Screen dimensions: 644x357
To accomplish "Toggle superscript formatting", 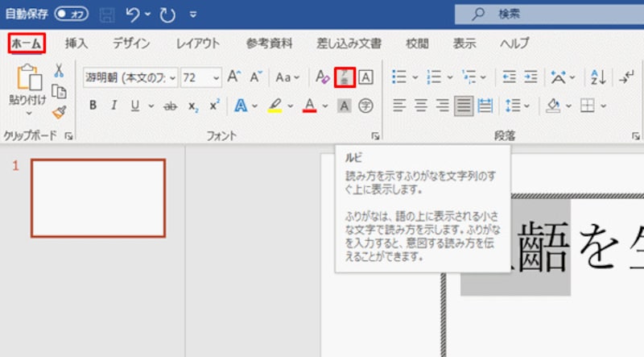I will [x=214, y=106].
